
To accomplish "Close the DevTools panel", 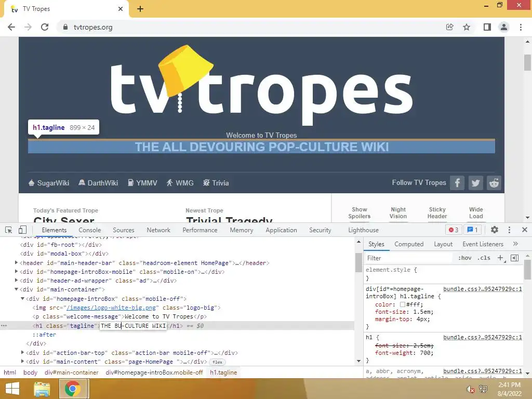I will 525,230.
